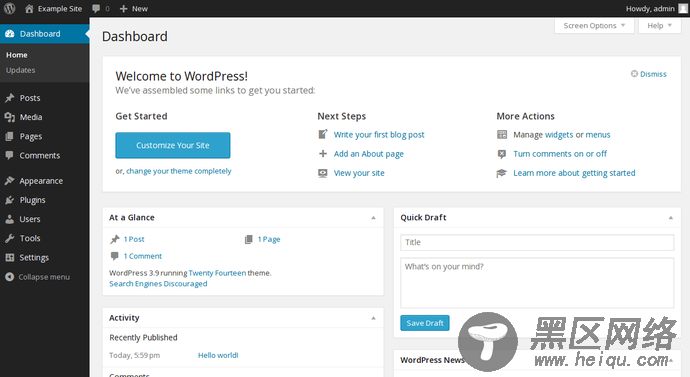Image resolution: width=690 pixels, height=377 pixels.
Task: Click the Dismiss link text
Action: pos(653,74)
